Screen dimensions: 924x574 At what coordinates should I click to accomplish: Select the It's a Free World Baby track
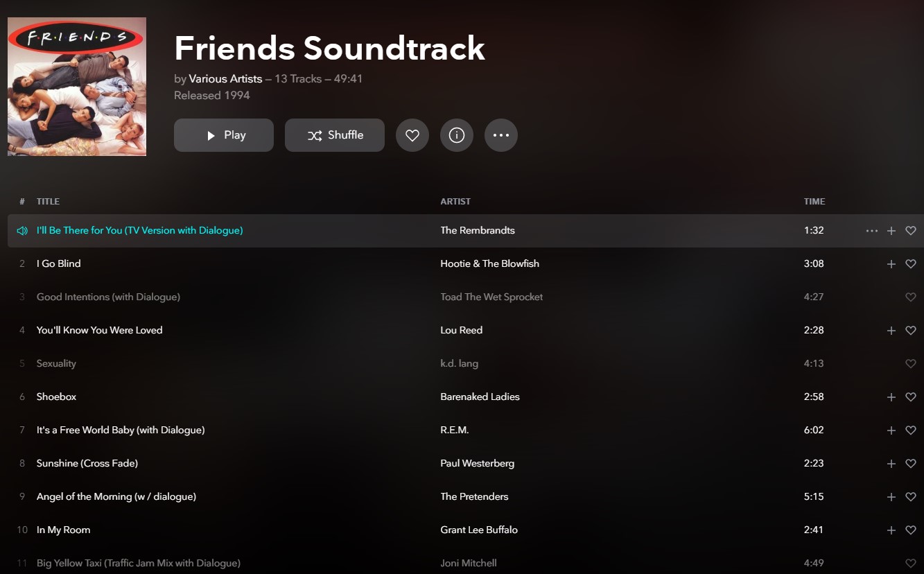(x=121, y=430)
